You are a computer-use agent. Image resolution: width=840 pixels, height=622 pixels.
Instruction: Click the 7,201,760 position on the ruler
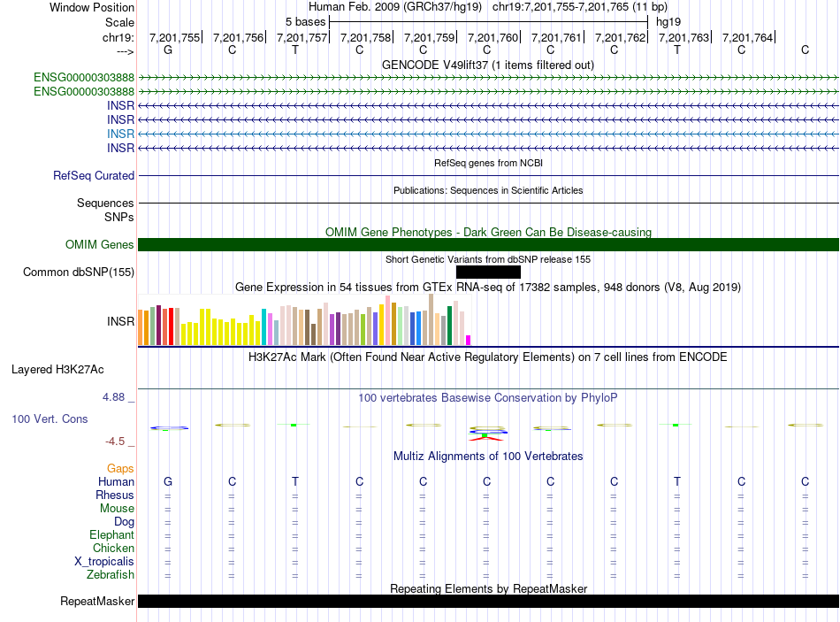pyautogui.click(x=493, y=37)
